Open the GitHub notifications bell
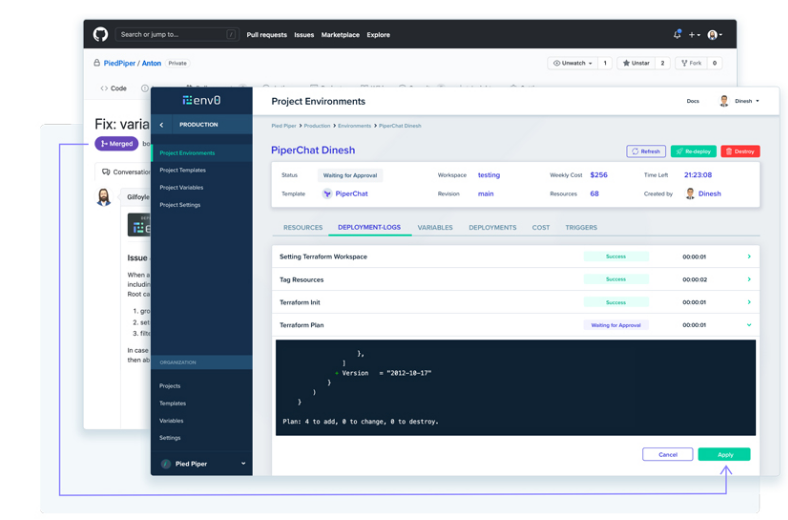 tap(677, 34)
